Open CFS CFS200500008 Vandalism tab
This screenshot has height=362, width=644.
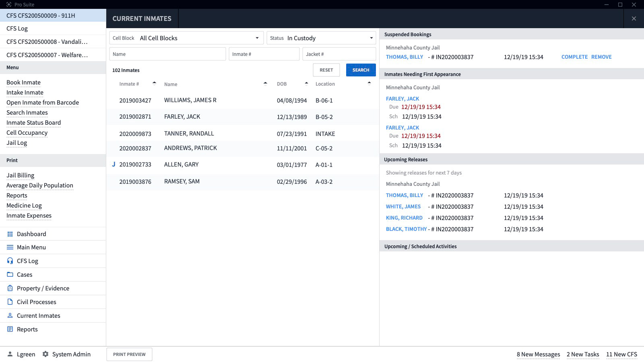pos(53,42)
